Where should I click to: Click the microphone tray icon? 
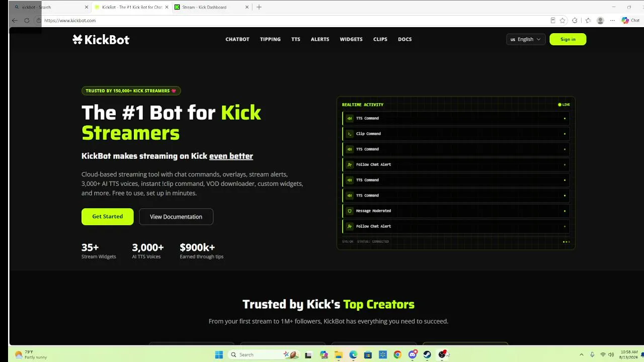[593, 354]
